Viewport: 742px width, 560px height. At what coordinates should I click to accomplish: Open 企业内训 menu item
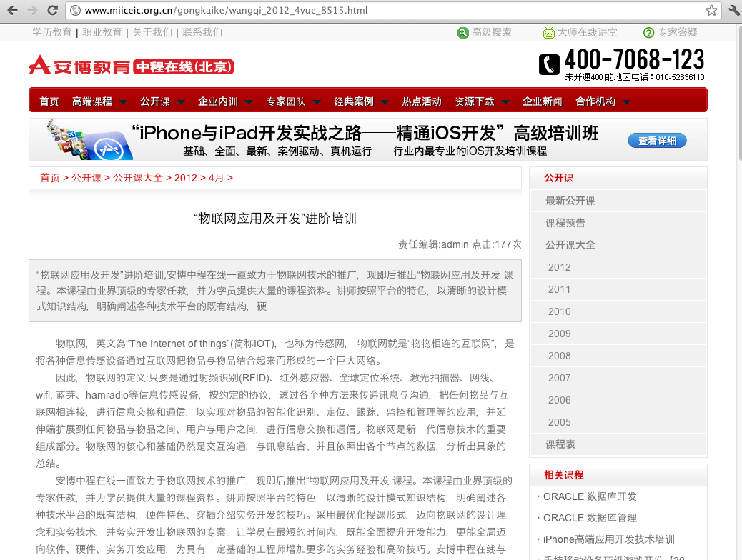coord(218,101)
